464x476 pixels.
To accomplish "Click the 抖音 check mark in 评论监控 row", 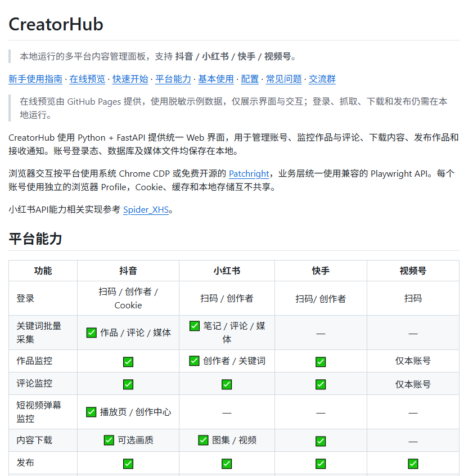I will [128, 384].
